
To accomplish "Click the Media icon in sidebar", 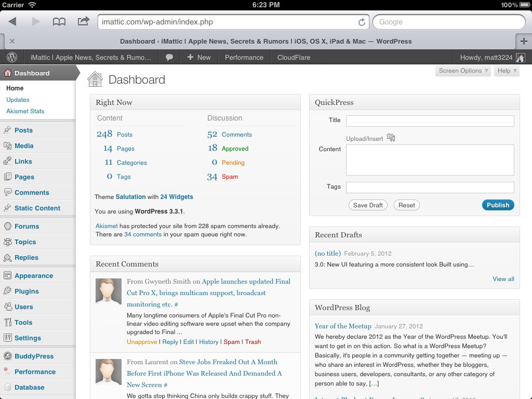I will click(x=7, y=145).
